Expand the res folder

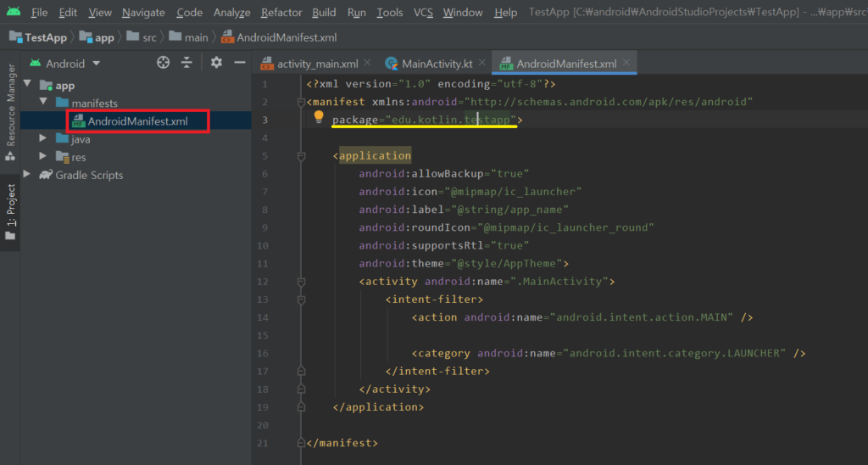pos(43,157)
